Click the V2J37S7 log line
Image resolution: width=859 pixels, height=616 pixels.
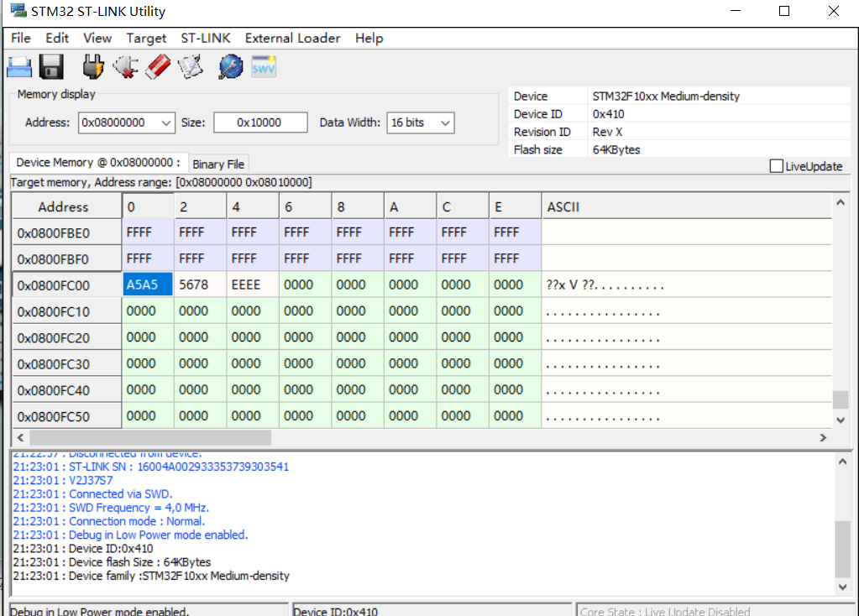(x=63, y=480)
